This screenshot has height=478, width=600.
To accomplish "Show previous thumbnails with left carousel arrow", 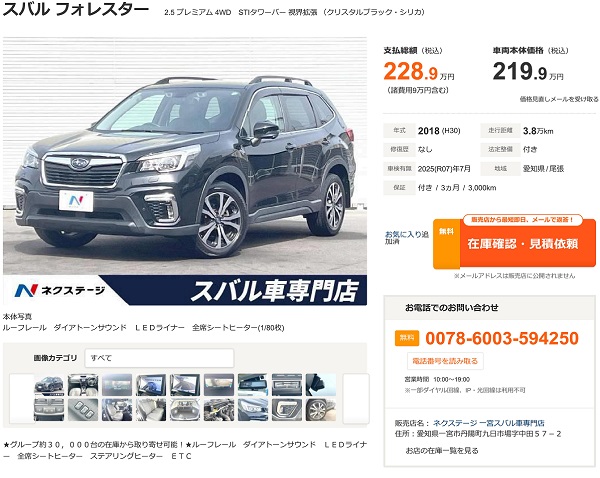I will click(x=22, y=398).
